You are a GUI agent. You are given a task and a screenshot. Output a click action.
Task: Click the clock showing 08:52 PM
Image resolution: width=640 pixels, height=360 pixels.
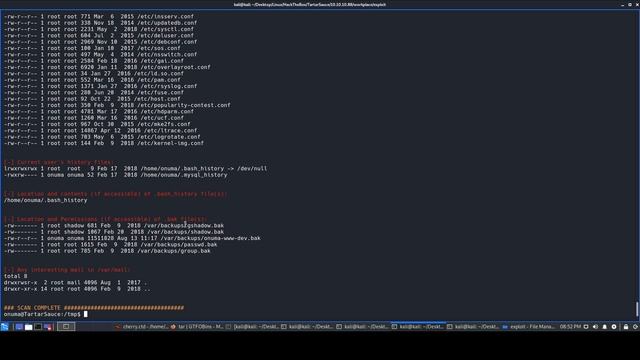pos(570,327)
